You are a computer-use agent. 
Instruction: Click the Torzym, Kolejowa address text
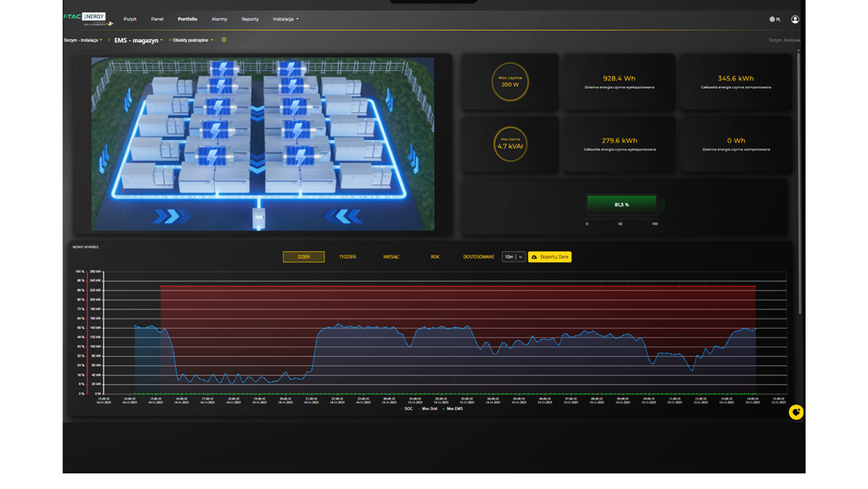[784, 40]
